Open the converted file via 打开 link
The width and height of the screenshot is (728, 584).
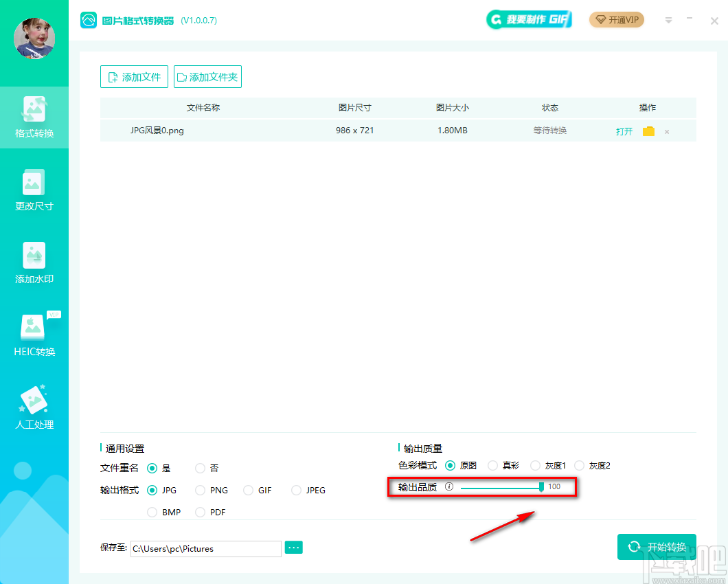click(x=624, y=131)
